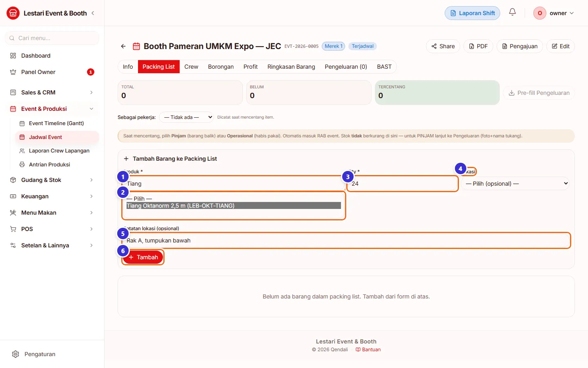
Task: Click the Edit button
Action: (x=561, y=46)
